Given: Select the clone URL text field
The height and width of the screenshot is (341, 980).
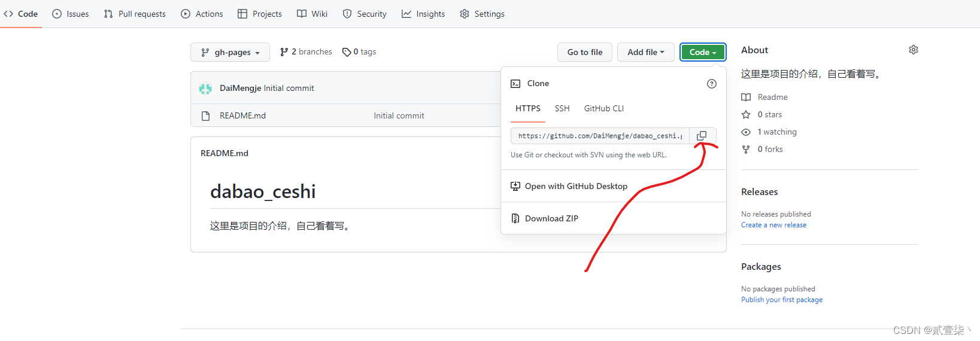Looking at the screenshot, I should (x=600, y=136).
